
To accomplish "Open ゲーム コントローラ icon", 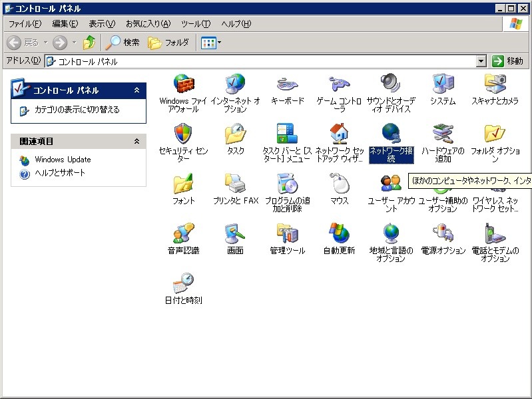I will click(x=339, y=84).
